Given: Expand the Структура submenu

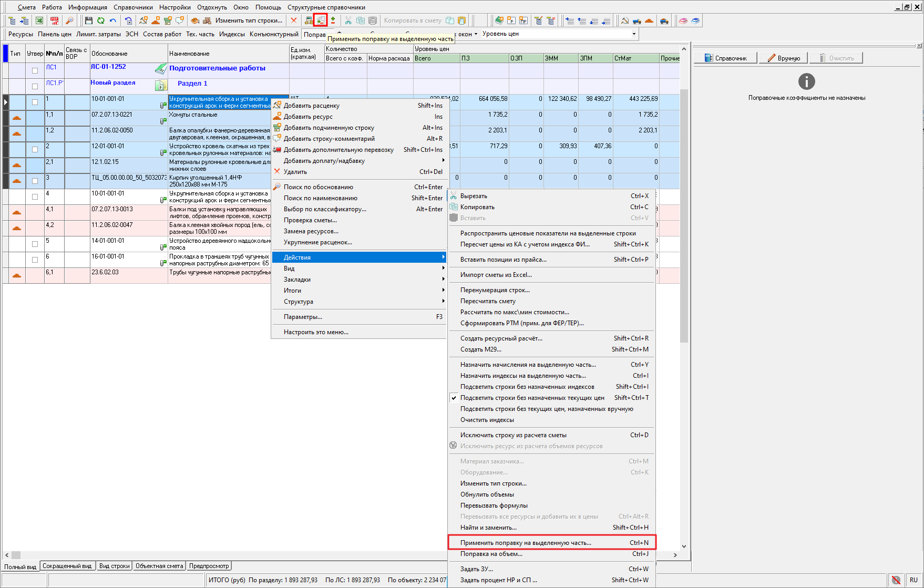Looking at the screenshot, I should coord(359,302).
